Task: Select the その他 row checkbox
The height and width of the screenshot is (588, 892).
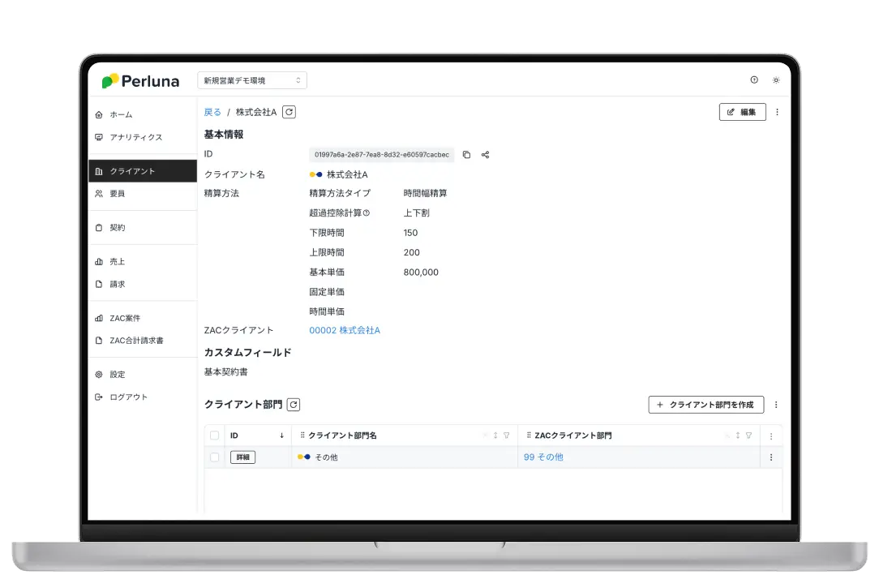Action: (x=215, y=457)
